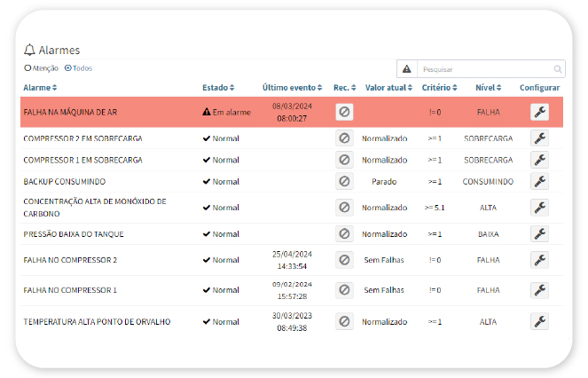Sort table by Estado column

click(219, 88)
